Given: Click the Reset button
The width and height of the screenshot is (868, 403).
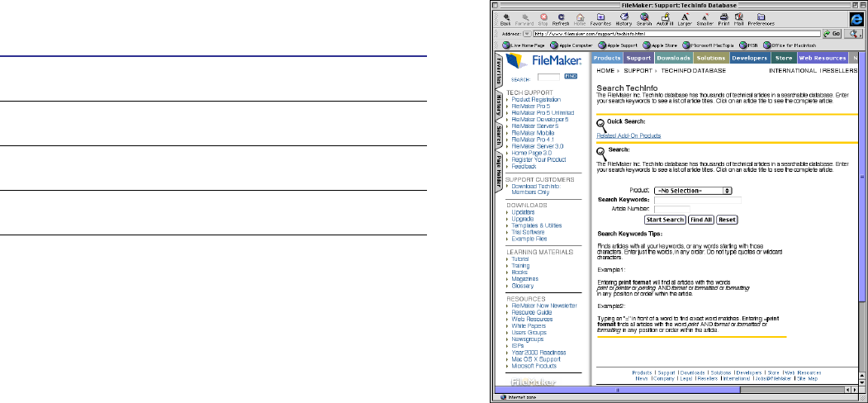Looking at the screenshot, I should 727,220.
